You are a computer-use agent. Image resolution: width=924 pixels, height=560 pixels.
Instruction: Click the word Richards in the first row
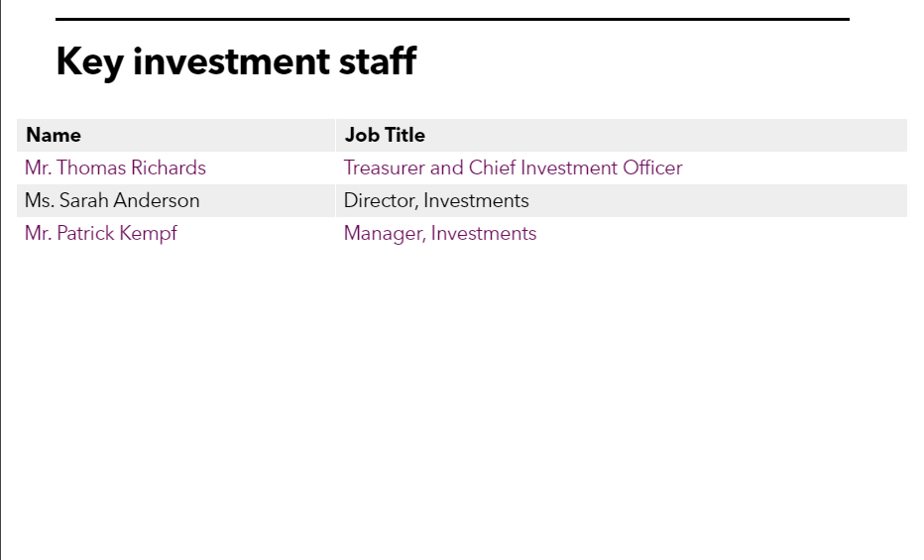pyautogui.click(x=169, y=168)
